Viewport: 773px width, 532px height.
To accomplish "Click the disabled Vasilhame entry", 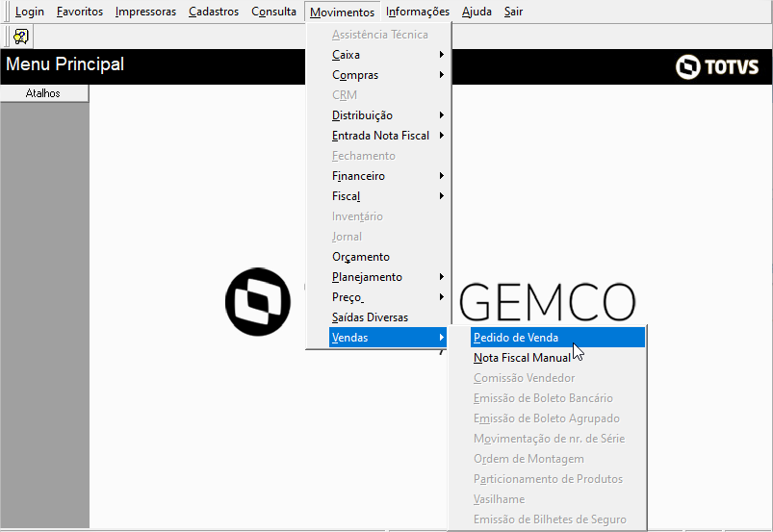I will tap(557, 499).
